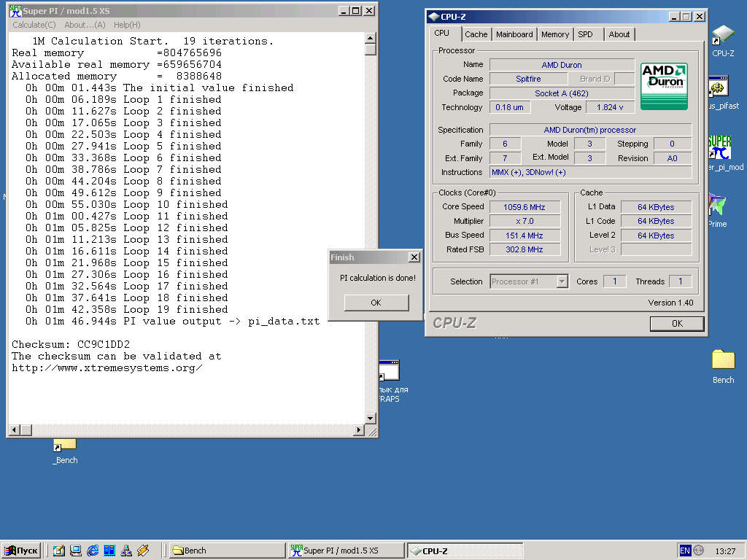Click the Voltage value 1.824 v

tap(610, 107)
